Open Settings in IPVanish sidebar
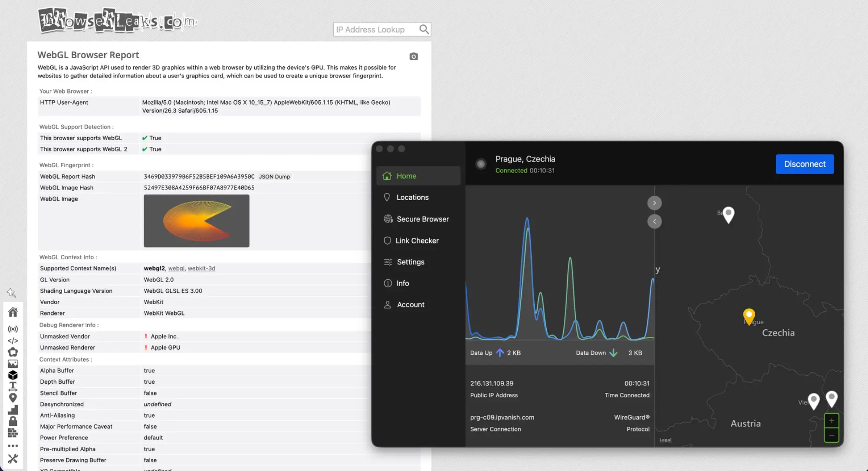 point(410,262)
